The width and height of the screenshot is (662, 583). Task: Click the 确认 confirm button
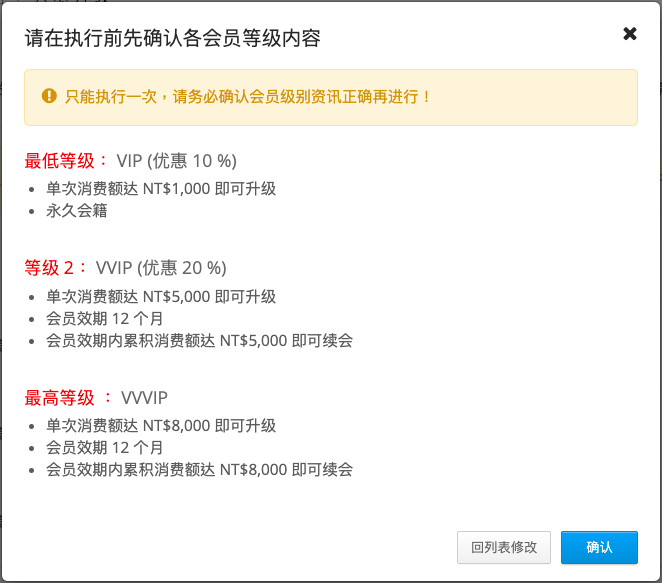click(599, 547)
